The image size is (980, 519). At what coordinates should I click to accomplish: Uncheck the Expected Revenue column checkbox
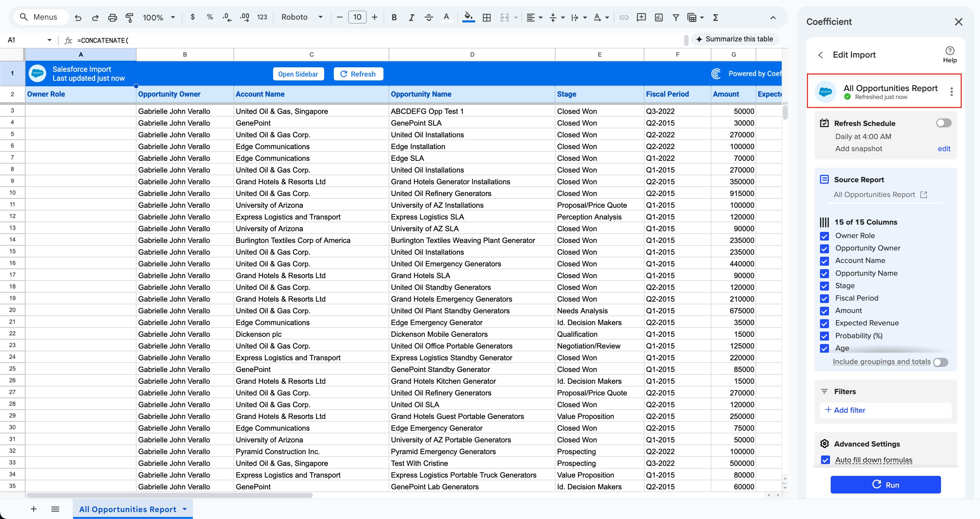click(824, 323)
